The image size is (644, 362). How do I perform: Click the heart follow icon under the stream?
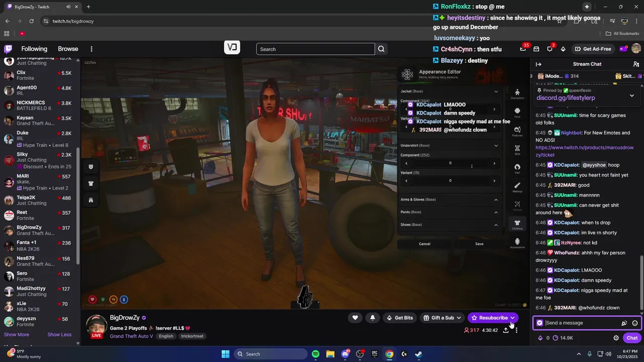pos(355,318)
